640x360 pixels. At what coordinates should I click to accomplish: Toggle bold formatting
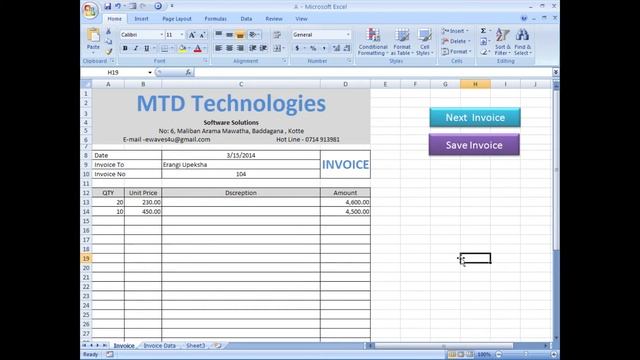click(x=125, y=49)
